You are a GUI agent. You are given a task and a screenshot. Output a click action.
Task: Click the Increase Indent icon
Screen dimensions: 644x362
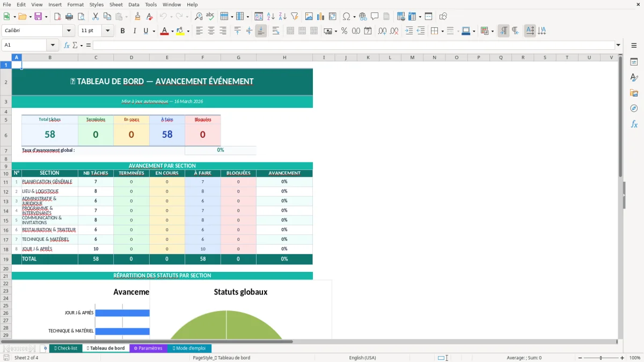tap(409, 31)
